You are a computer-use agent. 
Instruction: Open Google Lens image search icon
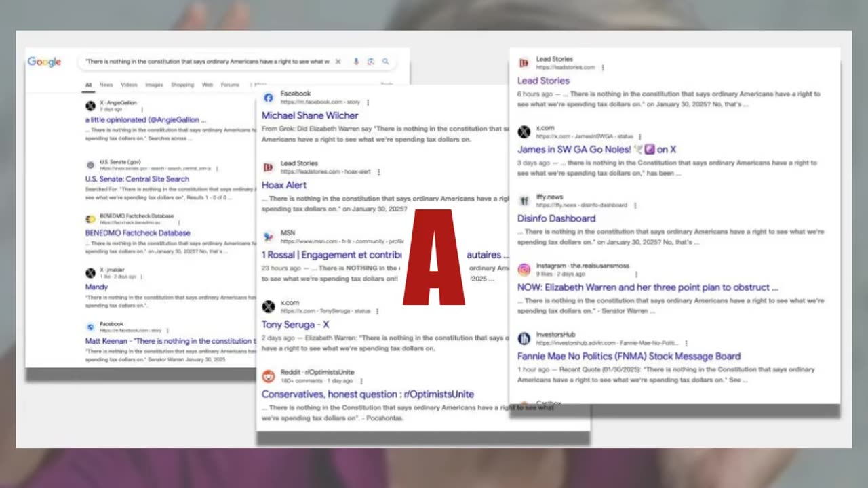(371, 62)
